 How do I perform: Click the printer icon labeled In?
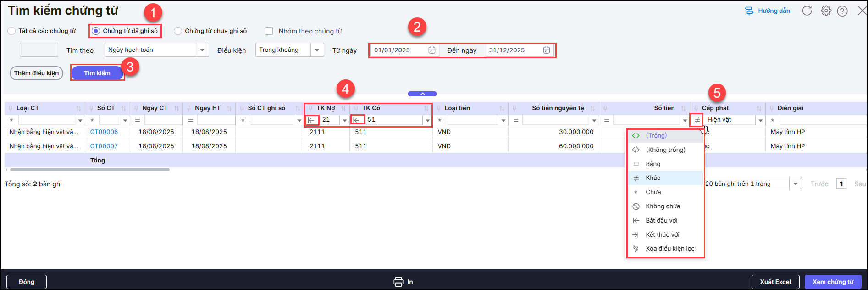pos(398,282)
